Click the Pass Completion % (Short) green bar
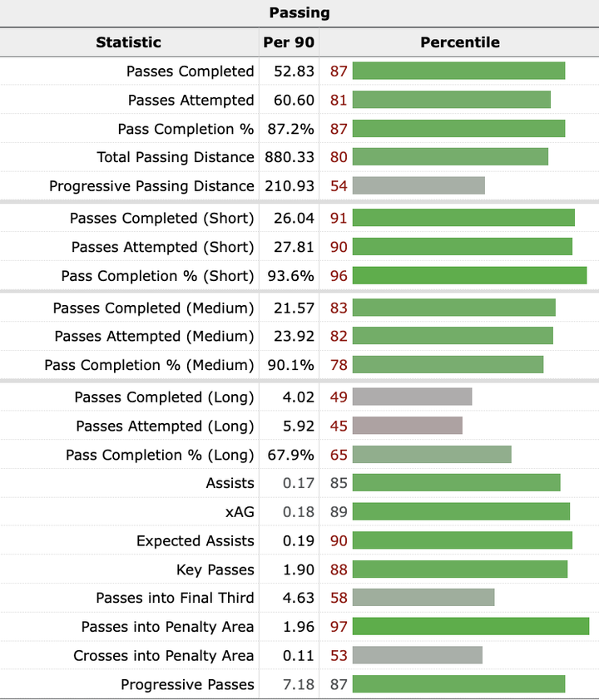 click(x=469, y=276)
